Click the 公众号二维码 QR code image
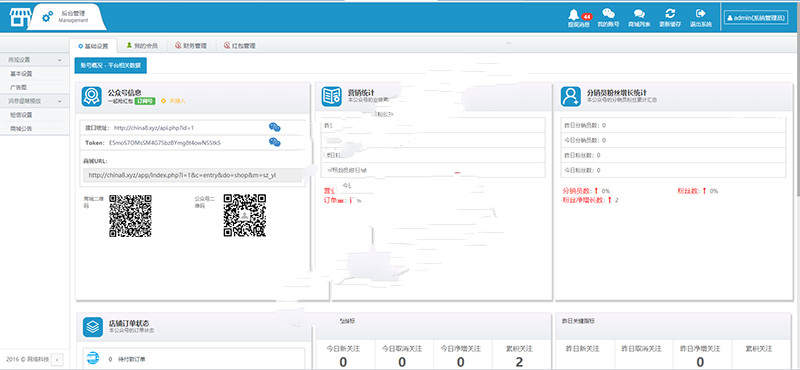This screenshot has height=370, width=800. click(245, 215)
